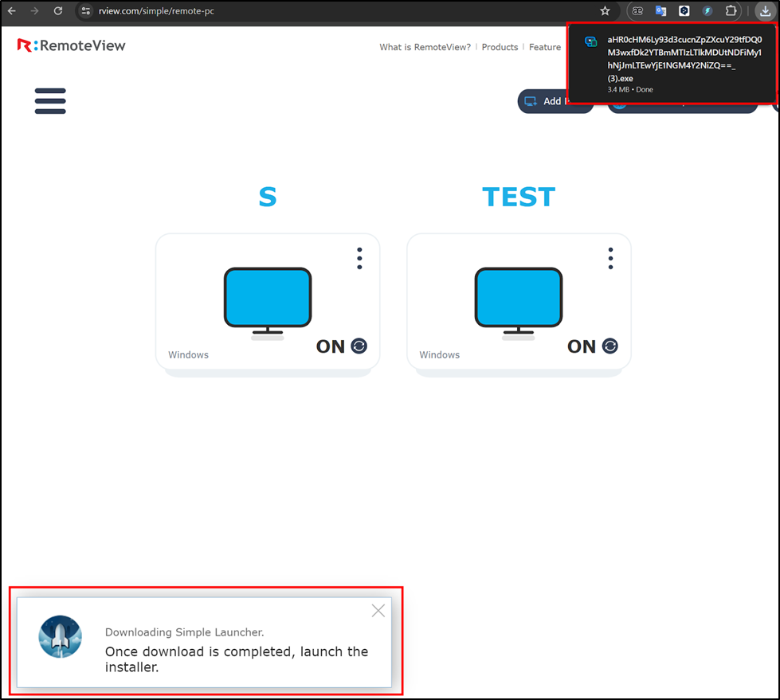Click the browser address bar

click(239, 11)
